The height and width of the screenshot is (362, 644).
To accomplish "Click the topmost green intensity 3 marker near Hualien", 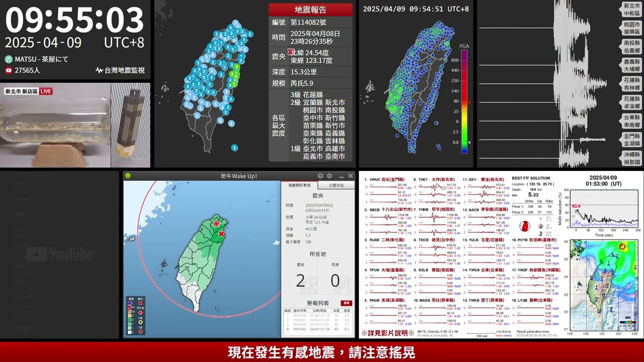I will click(x=237, y=65).
